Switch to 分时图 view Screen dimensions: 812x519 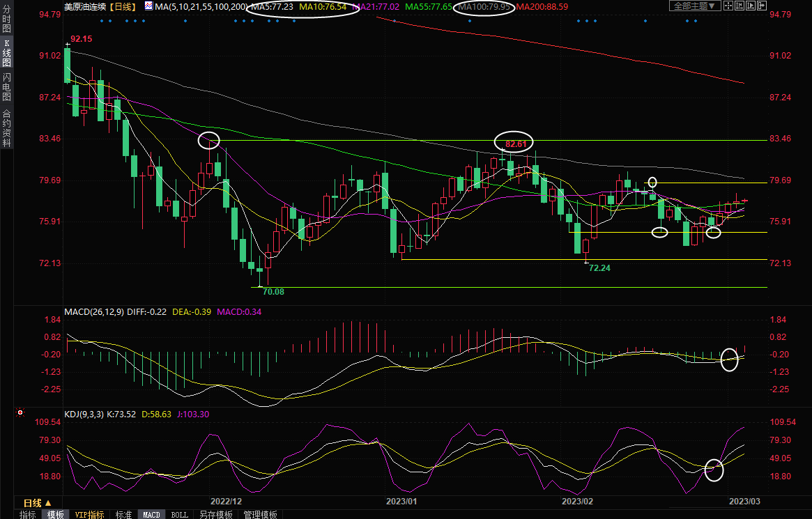pos(6,21)
